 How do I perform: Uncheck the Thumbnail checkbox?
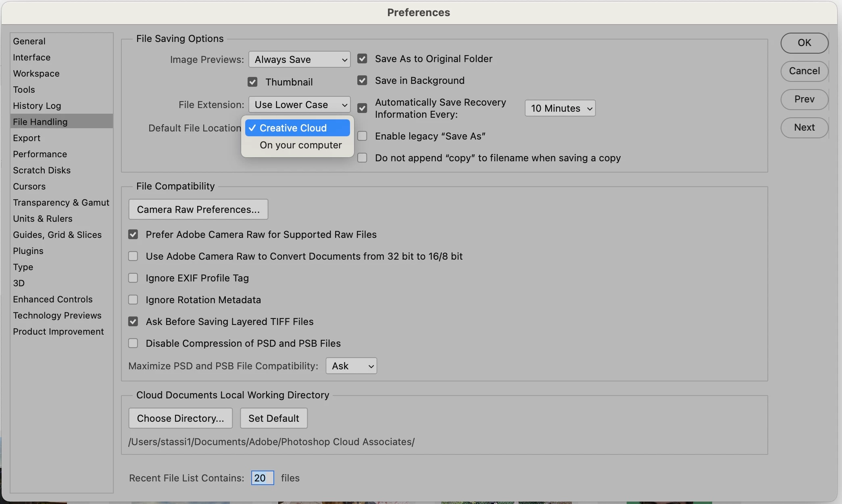point(252,82)
